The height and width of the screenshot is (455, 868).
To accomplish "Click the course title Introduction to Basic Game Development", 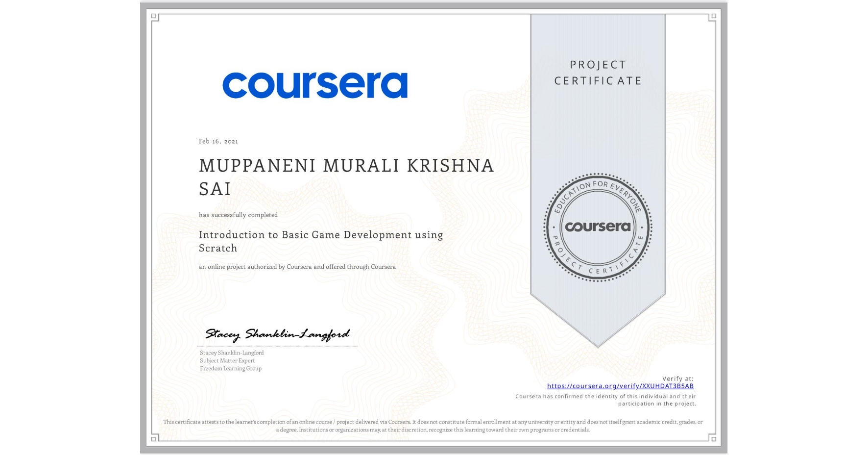I will [321, 235].
